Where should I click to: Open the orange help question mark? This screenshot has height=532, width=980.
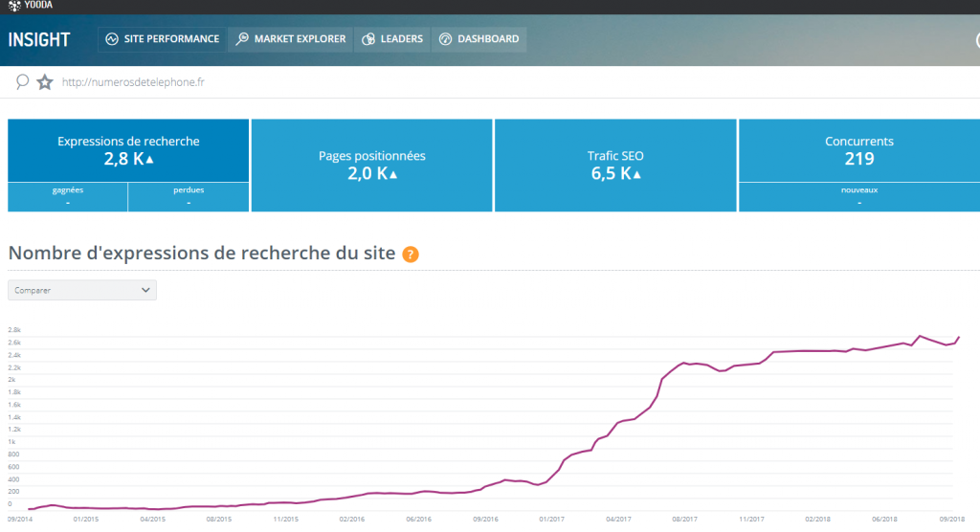[x=411, y=254]
